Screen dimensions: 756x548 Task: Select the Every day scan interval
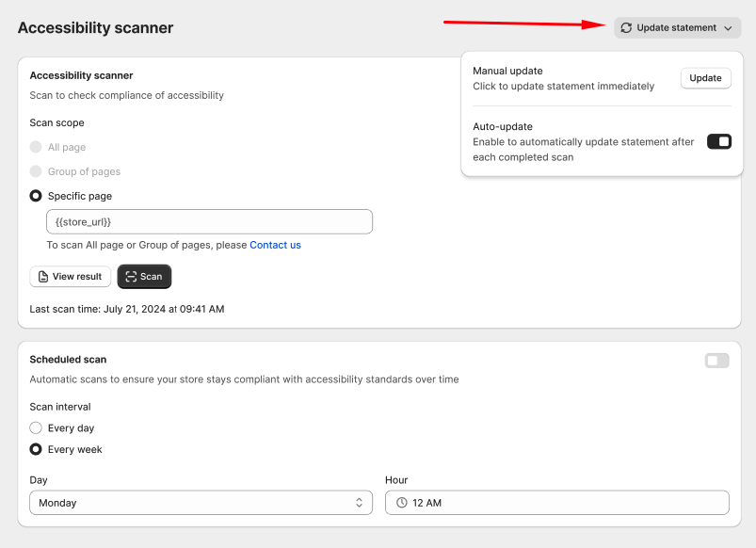36,428
